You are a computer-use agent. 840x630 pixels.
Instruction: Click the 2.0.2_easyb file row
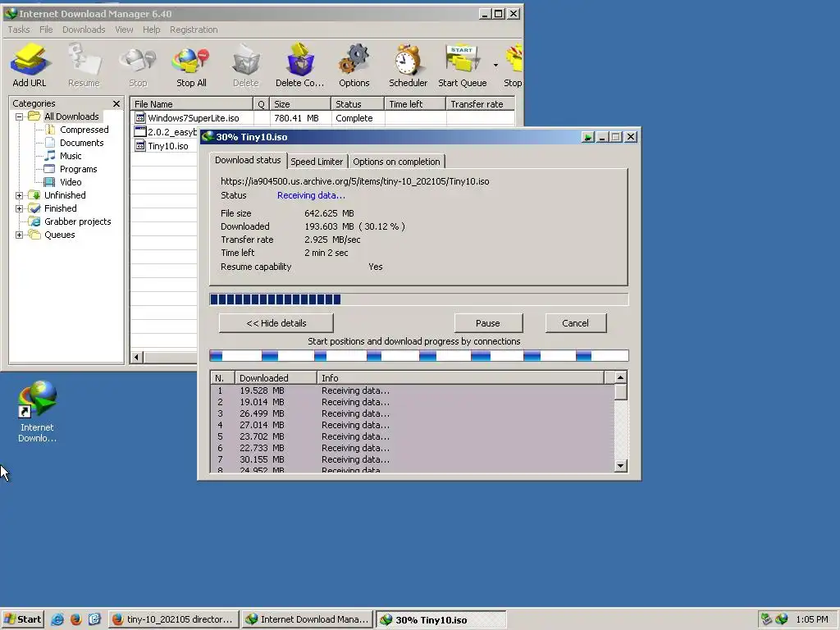(166, 132)
